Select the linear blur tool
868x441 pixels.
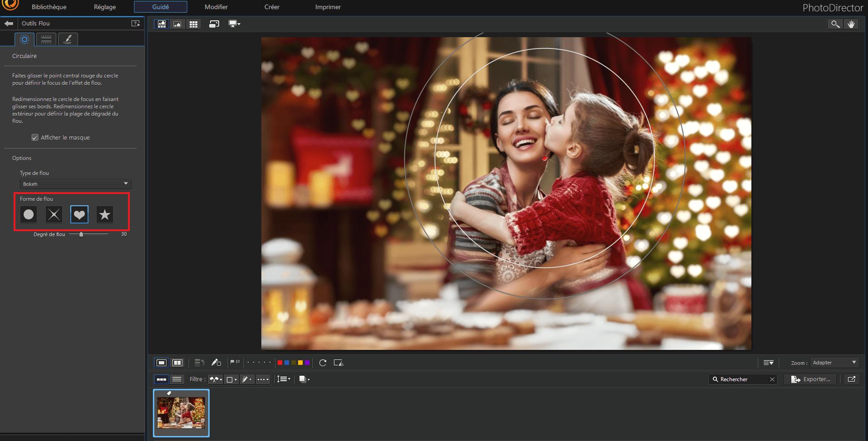(46, 39)
